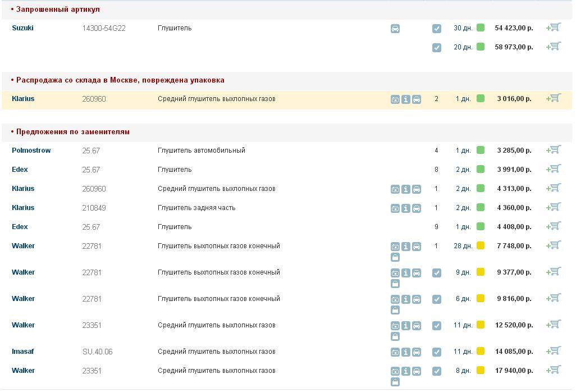
Task: Click yellow status square for Walker 9 816,00 р.
Action: coord(481,298)
